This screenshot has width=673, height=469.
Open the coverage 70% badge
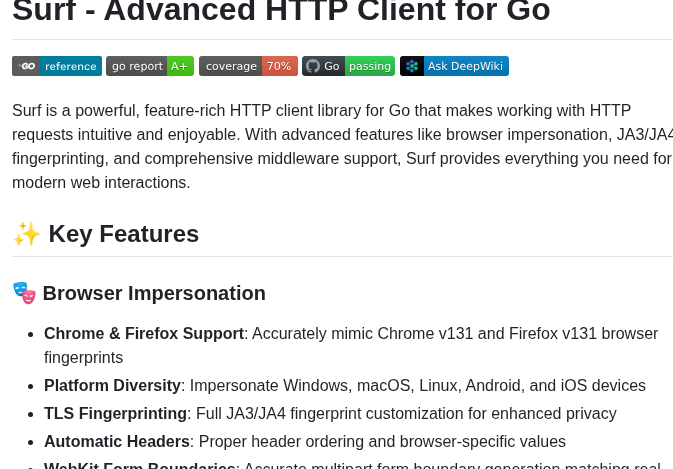[248, 66]
